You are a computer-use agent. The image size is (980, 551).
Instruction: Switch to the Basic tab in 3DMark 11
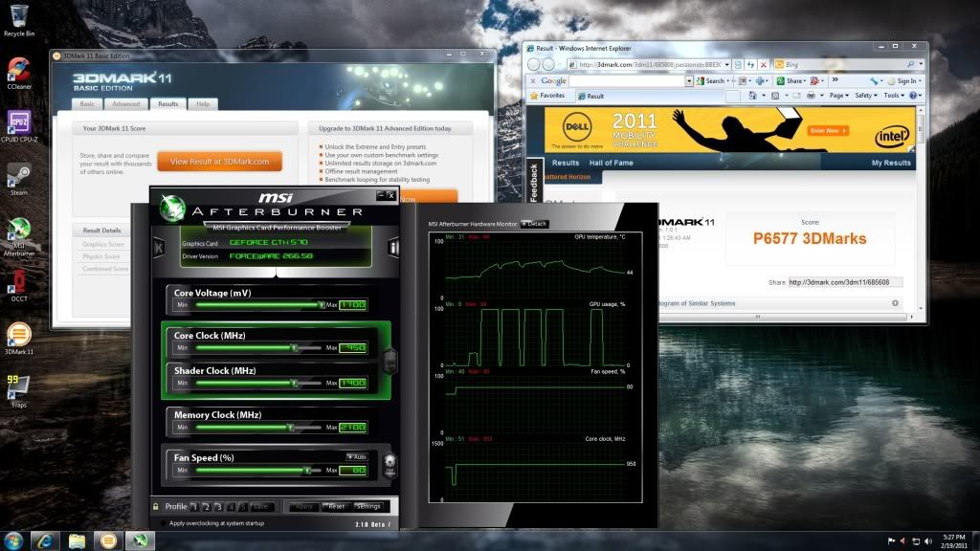[x=87, y=103]
